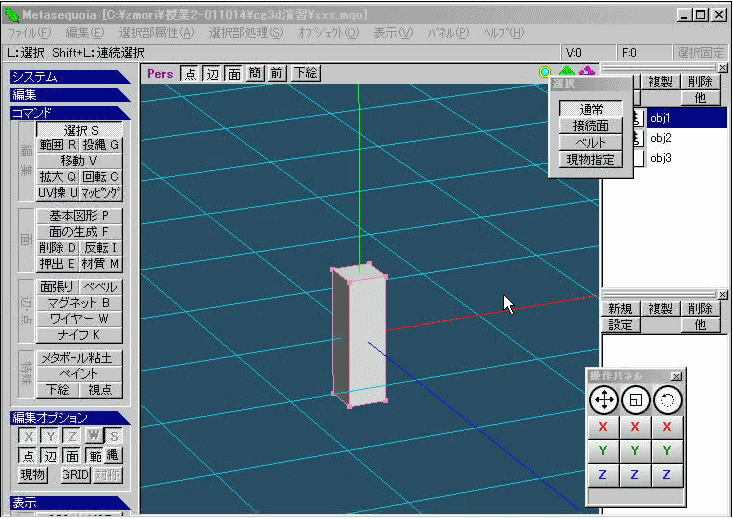Collapse the コマンド panel header
This screenshot has width=733, height=519.
pyautogui.click(x=69, y=113)
